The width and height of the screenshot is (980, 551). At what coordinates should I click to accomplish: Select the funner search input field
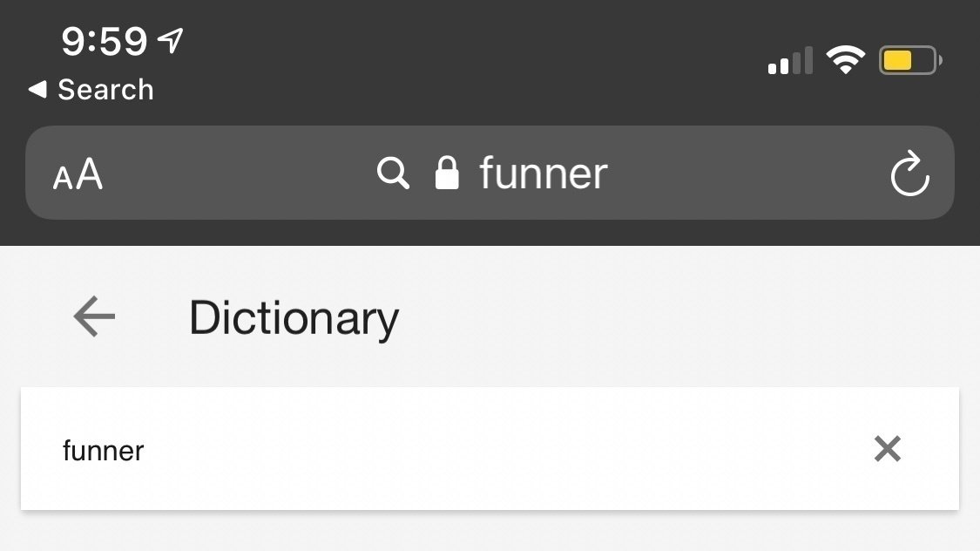point(348,449)
